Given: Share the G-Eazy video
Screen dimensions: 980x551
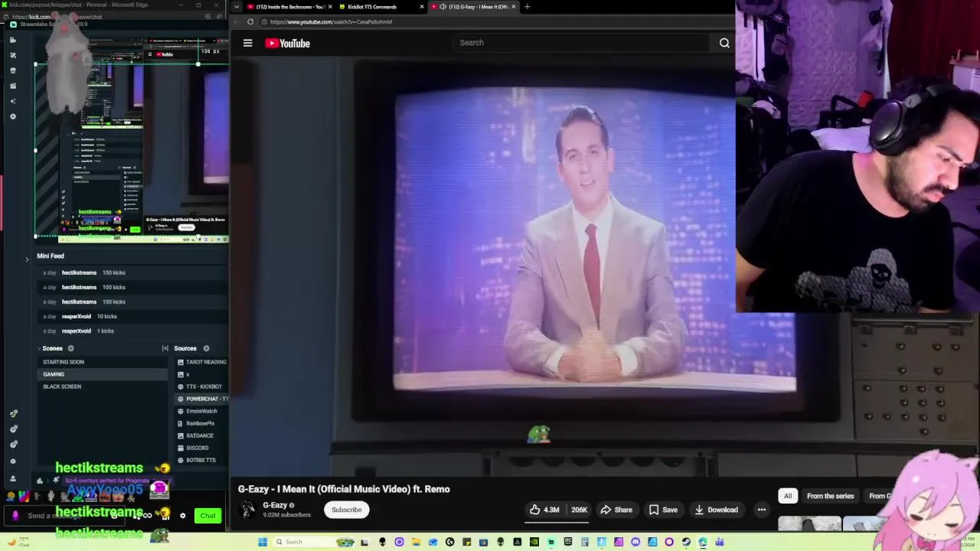Looking at the screenshot, I should coord(616,510).
